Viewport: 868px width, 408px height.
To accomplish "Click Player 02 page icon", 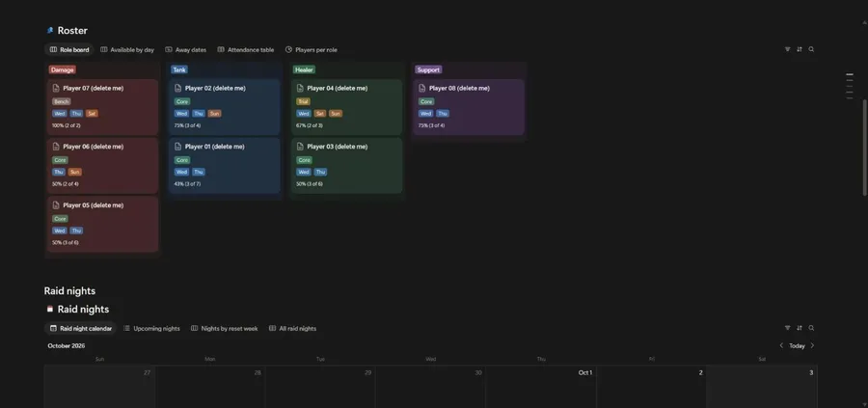I will click(x=177, y=88).
